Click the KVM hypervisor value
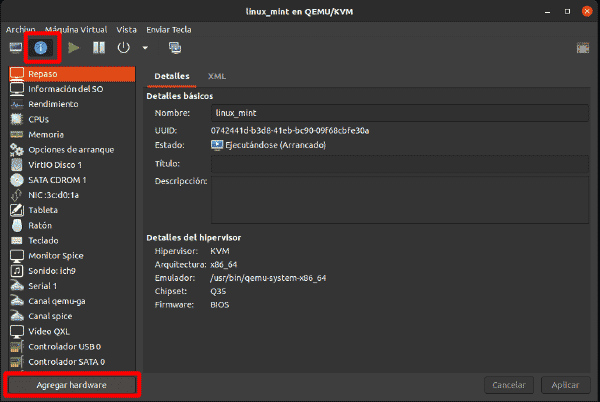This screenshot has width=600, height=402. [x=220, y=251]
